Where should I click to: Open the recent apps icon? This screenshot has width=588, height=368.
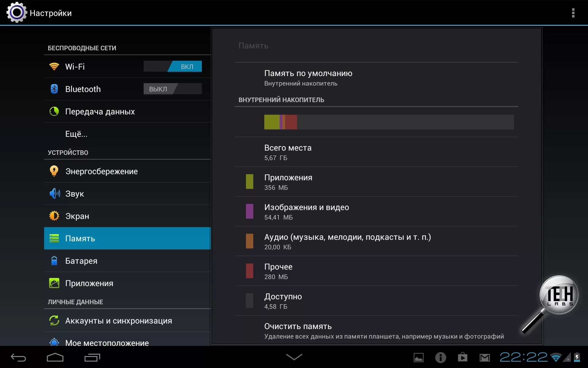[x=92, y=357]
